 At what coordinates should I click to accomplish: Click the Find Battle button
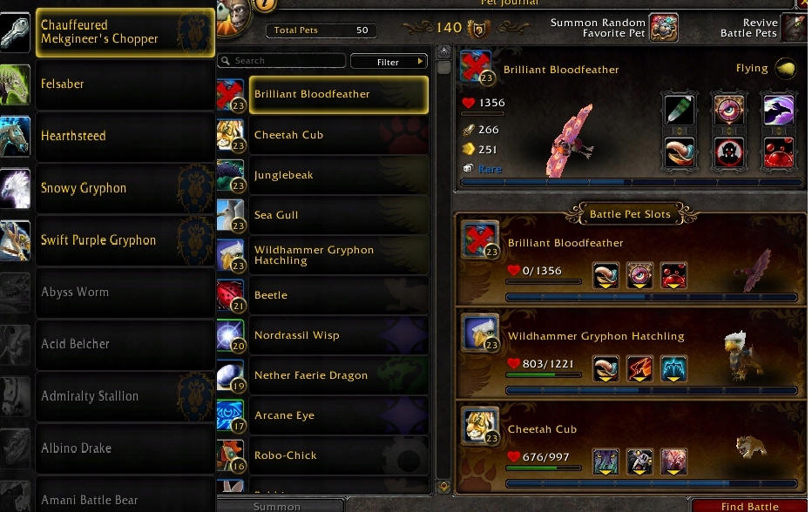tap(749, 506)
